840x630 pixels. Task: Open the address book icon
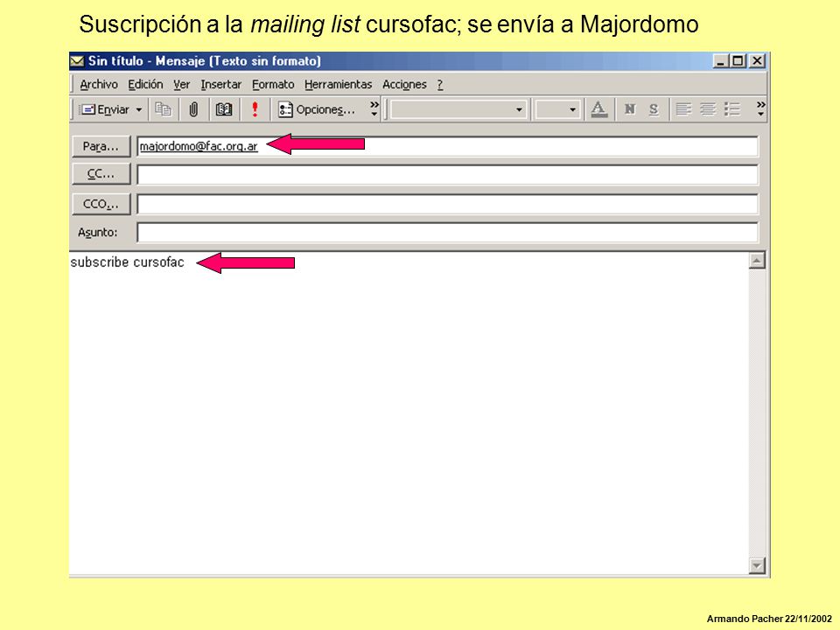click(224, 110)
